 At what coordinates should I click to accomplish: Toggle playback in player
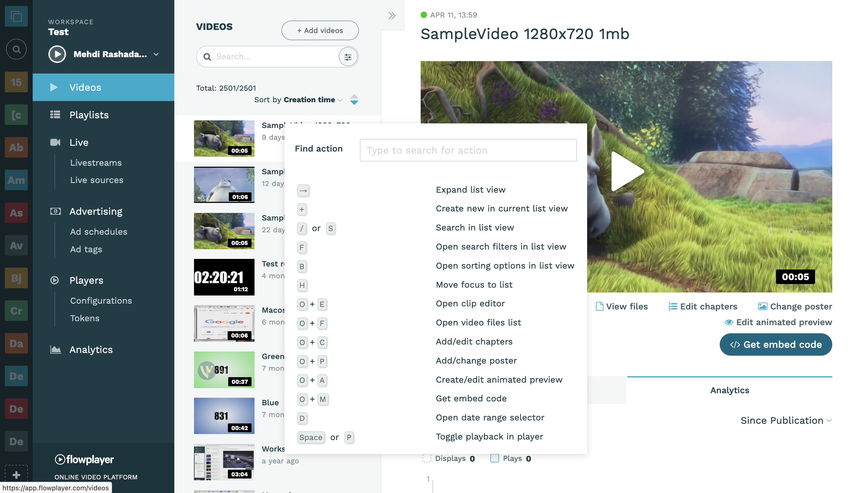point(489,436)
